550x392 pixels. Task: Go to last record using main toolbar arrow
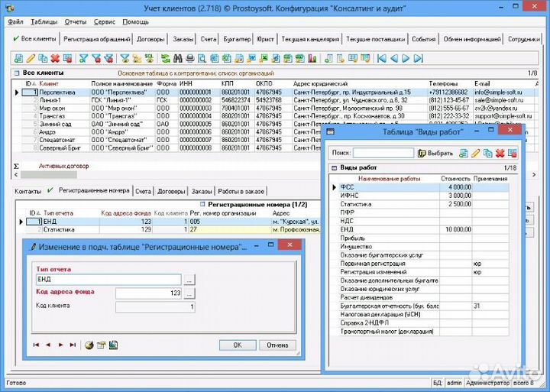pyautogui.click(x=418, y=58)
